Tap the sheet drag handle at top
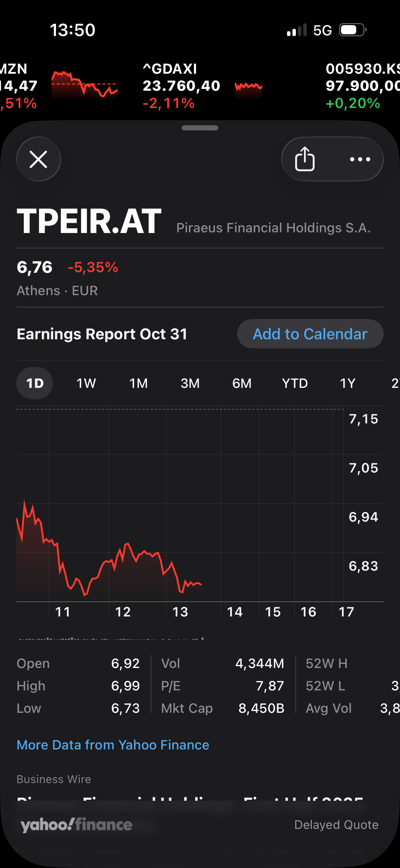Screen dimensions: 400x868 (200, 128)
